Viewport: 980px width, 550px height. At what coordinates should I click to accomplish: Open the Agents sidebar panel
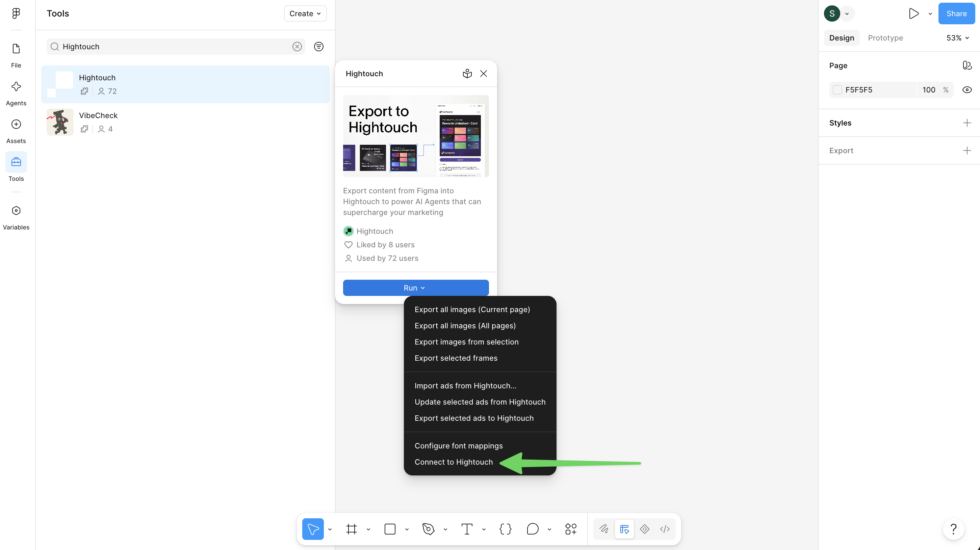point(16,93)
